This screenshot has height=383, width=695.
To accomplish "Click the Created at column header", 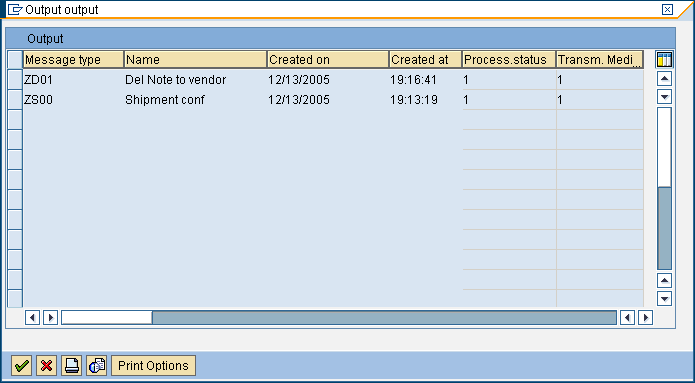I will coord(426,59).
